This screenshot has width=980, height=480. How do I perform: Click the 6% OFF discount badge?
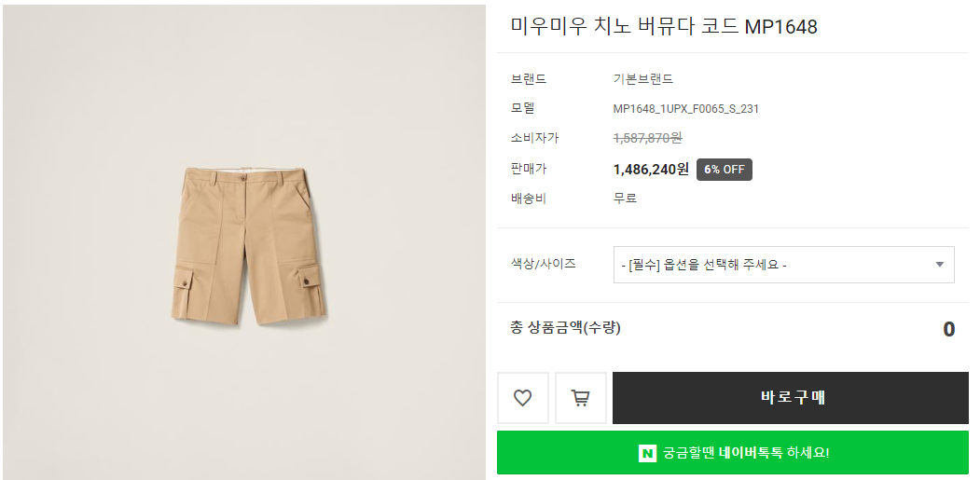coord(724,170)
